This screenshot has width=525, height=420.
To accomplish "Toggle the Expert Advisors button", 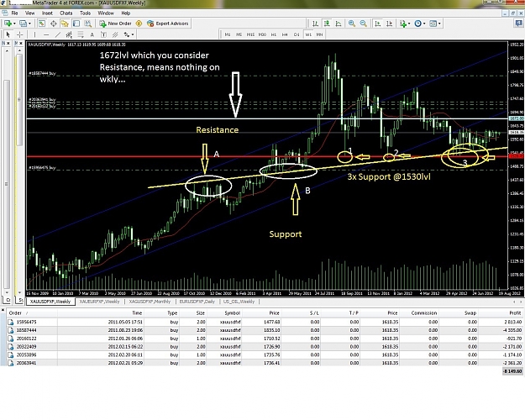I will pos(168,24).
